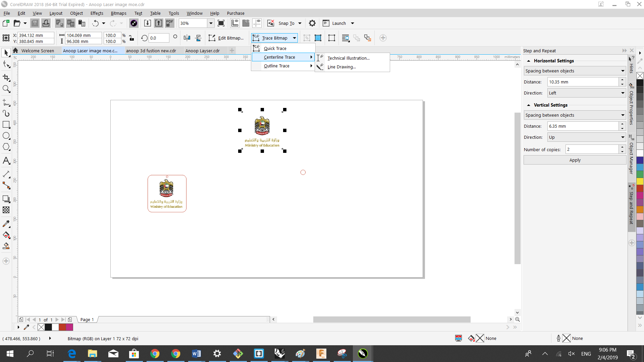Open vertical Direction Up dropdown
644x362 pixels.
click(x=587, y=137)
